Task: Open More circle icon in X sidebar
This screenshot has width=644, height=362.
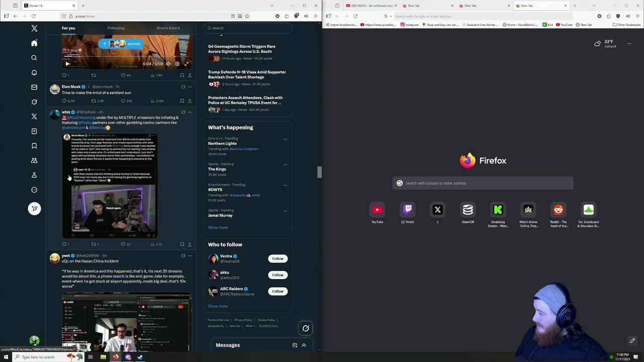Action: [x=34, y=190]
